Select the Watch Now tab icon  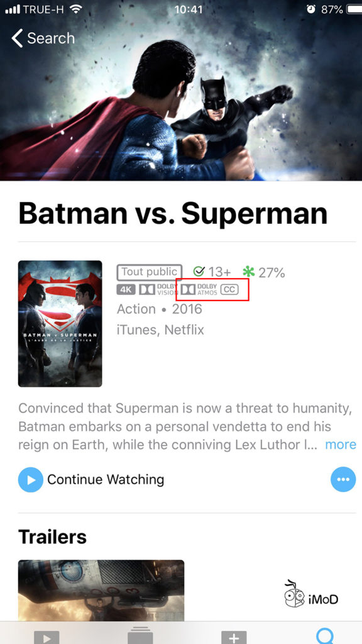coord(45,637)
